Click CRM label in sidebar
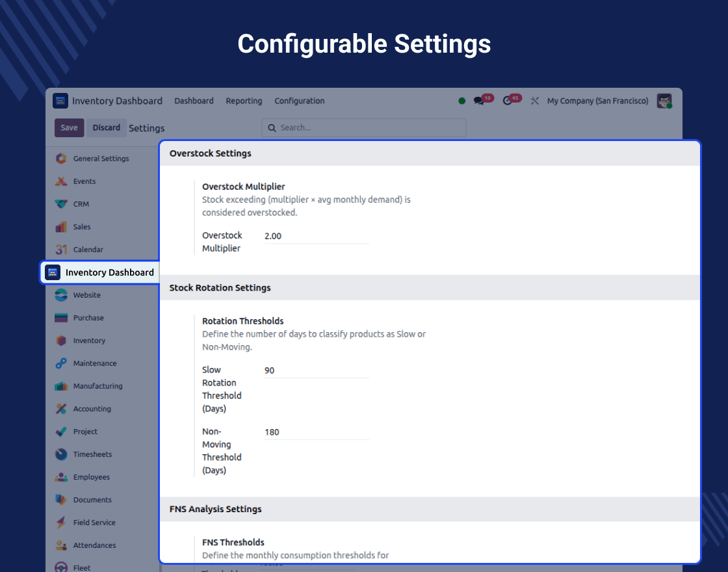Viewport: 728px width, 572px height. (x=81, y=204)
